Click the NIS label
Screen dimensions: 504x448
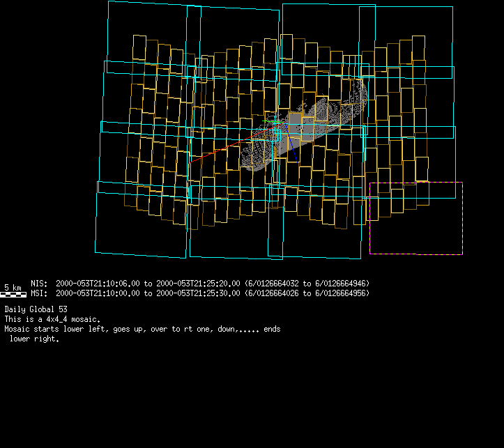coord(38,284)
